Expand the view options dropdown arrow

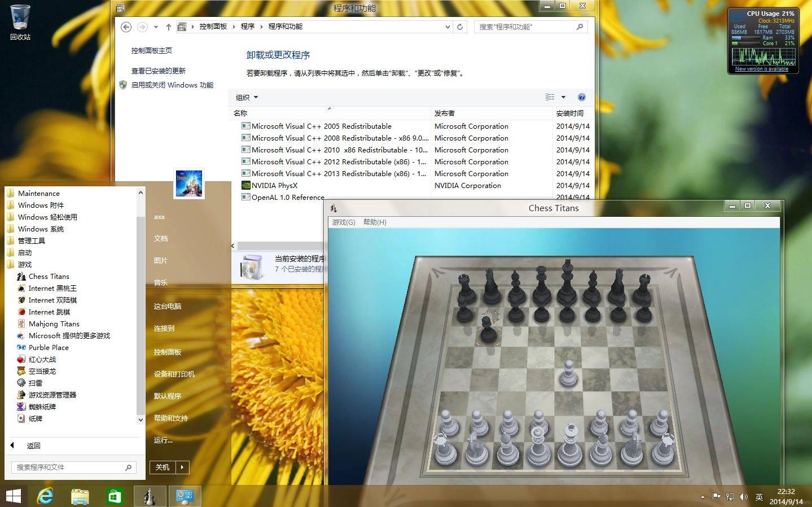click(x=563, y=97)
